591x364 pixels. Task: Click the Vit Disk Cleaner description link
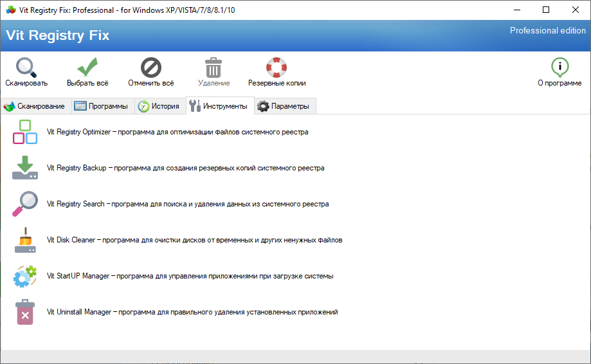pos(194,240)
